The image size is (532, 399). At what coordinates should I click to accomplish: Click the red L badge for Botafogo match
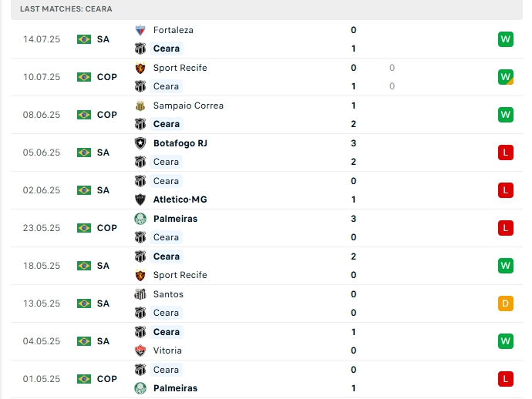click(506, 153)
